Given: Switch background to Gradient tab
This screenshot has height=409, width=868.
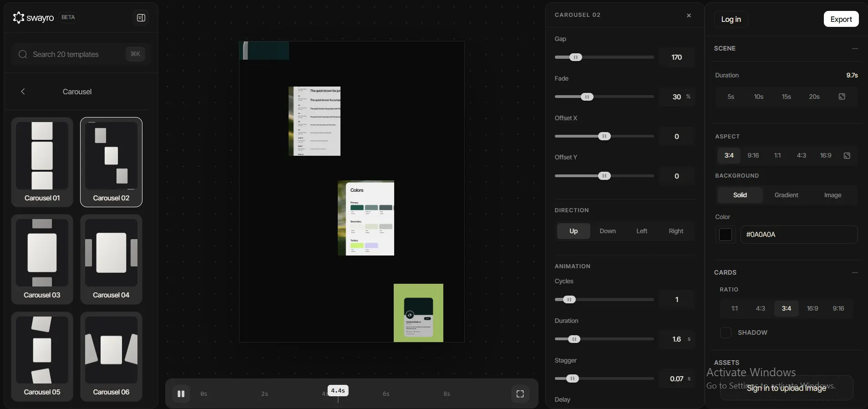Looking at the screenshot, I should click(786, 195).
